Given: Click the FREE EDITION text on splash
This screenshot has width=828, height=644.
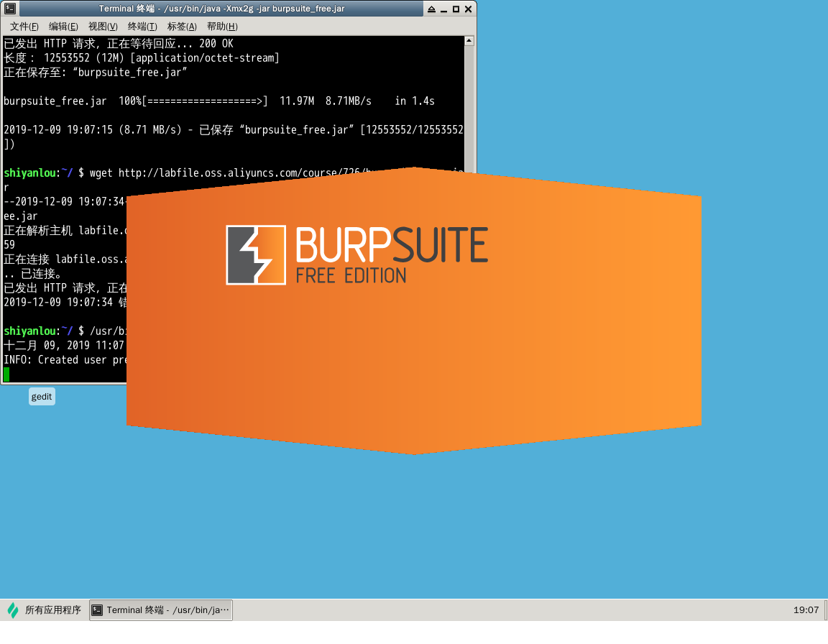Looking at the screenshot, I should pyautogui.click(x=351, y=275).
